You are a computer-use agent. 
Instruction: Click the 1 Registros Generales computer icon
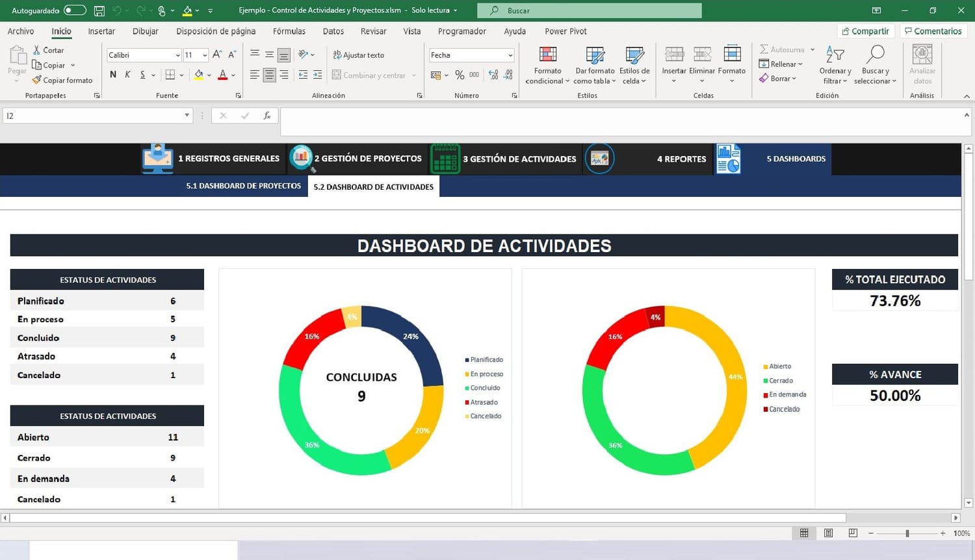pyautogui.click(x=157, y=159)
